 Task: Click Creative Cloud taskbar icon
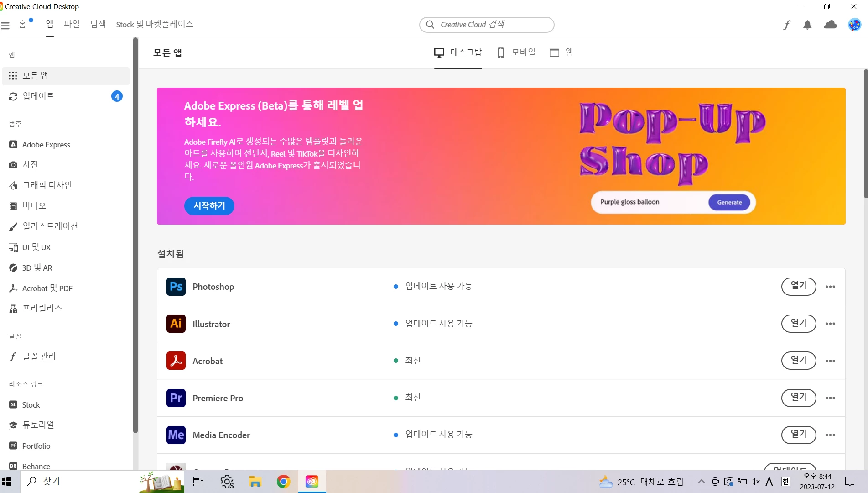312,482
